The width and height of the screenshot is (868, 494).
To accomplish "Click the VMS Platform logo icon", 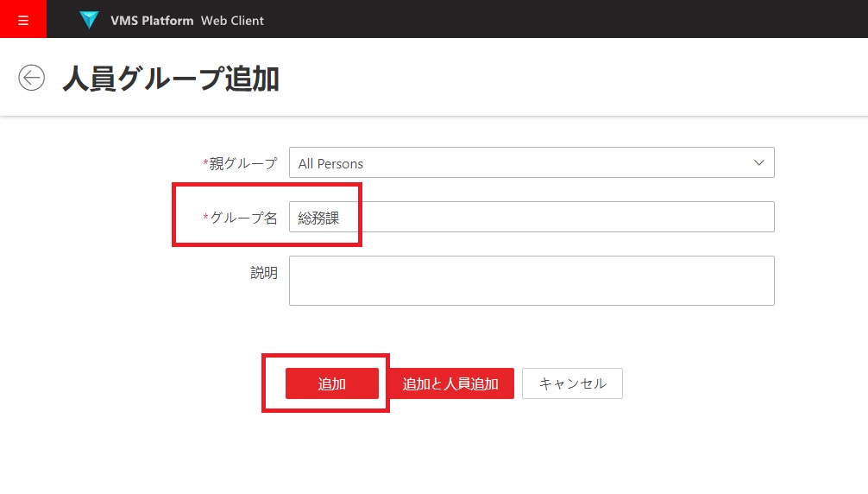I will pyautogui.click(x=89, y=20).
